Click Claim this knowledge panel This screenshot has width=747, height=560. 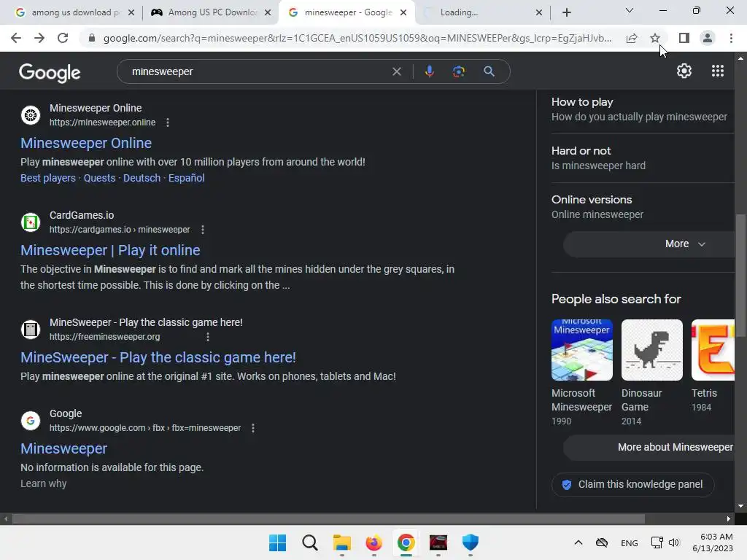click(633, 485)
